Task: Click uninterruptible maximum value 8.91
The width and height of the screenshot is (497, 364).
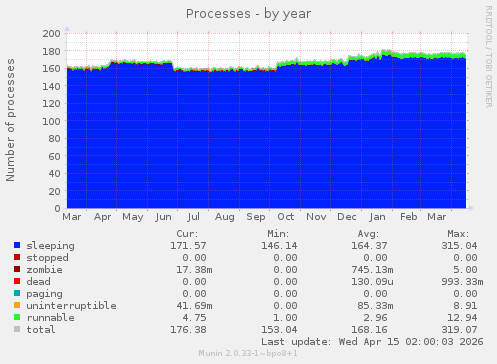Action: 465,306
